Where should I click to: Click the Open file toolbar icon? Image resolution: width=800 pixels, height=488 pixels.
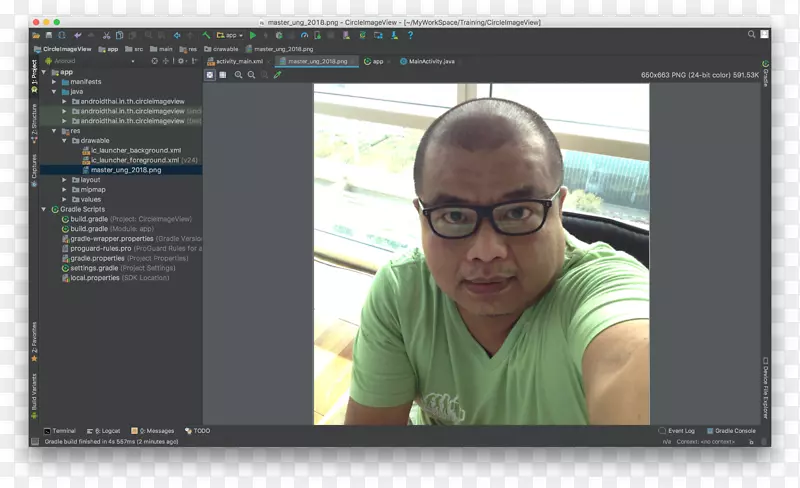click(36, 35)
